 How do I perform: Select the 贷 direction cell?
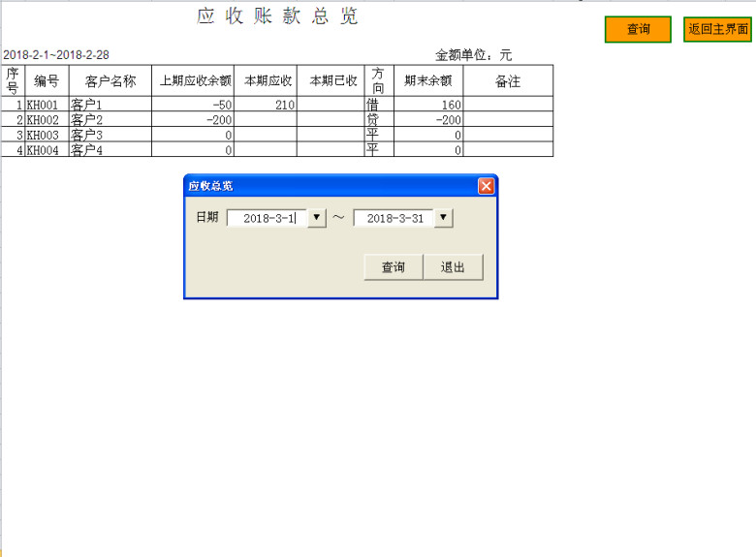[x=379, y=119]
